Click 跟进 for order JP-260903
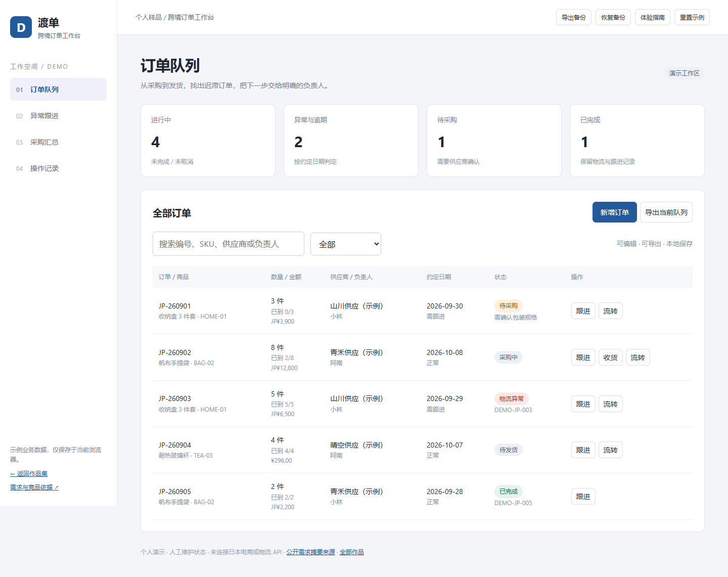Image resolution: width=728 pixels, height=577 pixels. (x=583, y=404)
